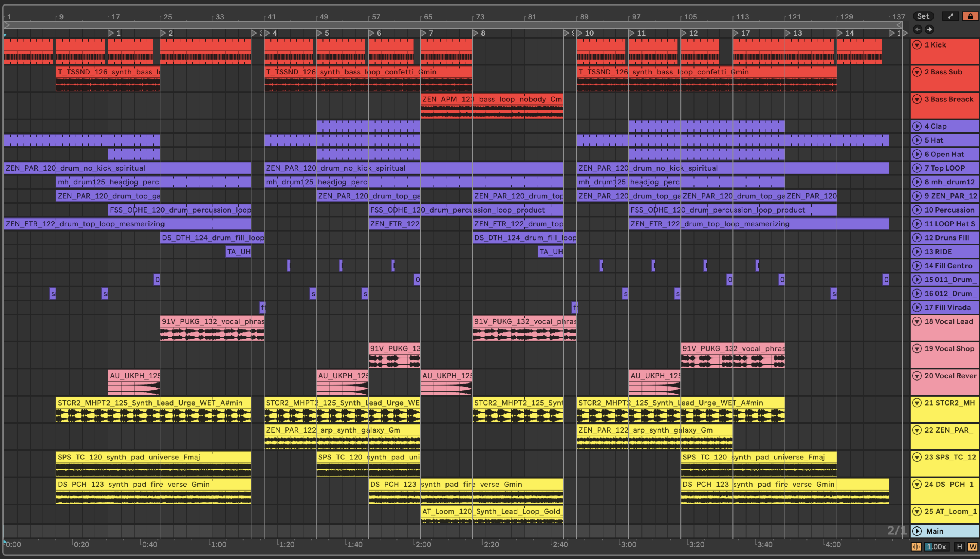Click the waveform icon in the bottom bar
The height and width of the screenshot is (559, 980).
point(916,546)
